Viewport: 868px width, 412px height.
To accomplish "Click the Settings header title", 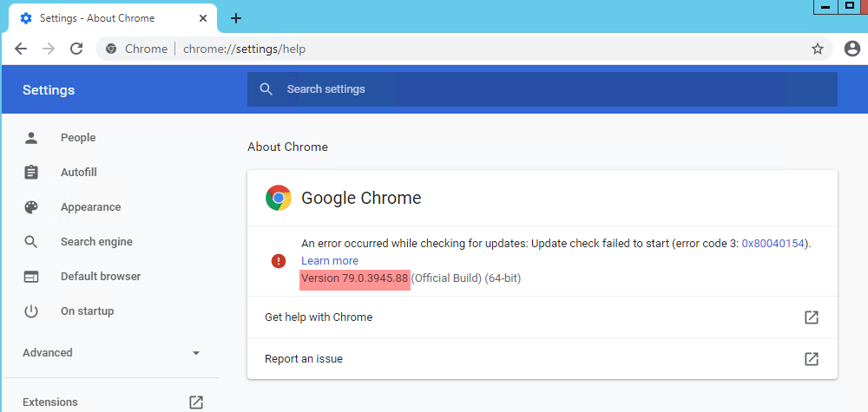I will pyautogui.click(x=49, y=89).
